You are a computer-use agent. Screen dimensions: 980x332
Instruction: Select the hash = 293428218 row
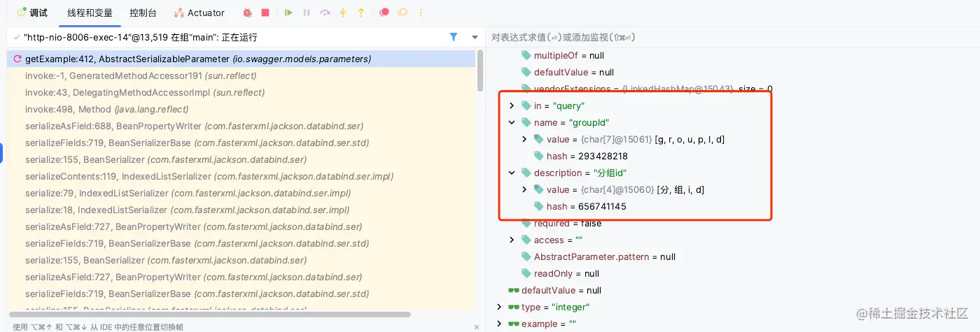[x=732, y=156]
